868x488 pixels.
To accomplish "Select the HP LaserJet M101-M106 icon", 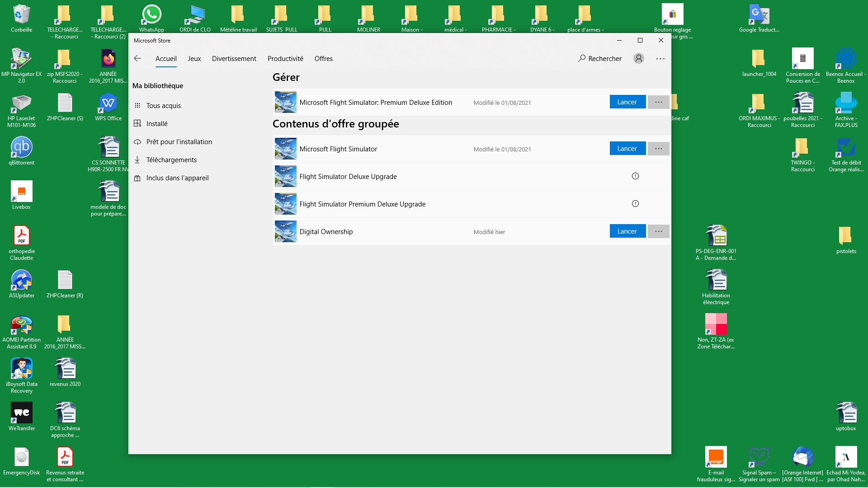I will 21,110.
